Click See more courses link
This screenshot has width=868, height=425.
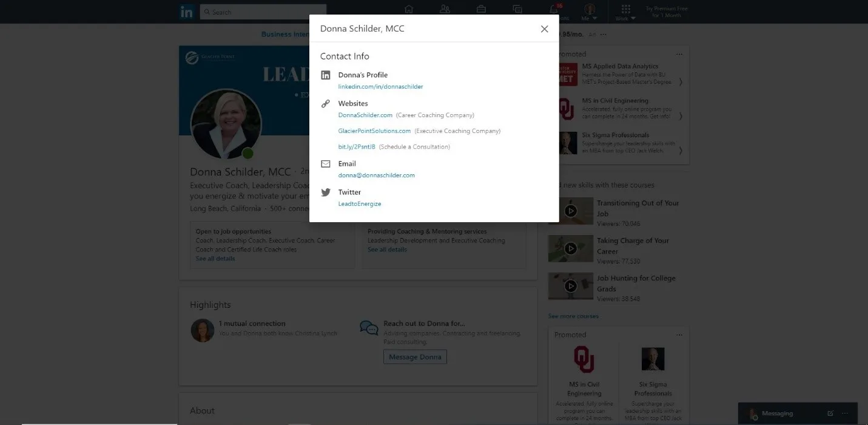coord(573,316)
